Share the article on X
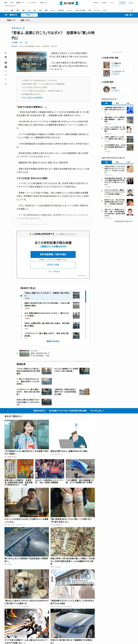This screenshot has width=138, height=644. click(6, 53)
